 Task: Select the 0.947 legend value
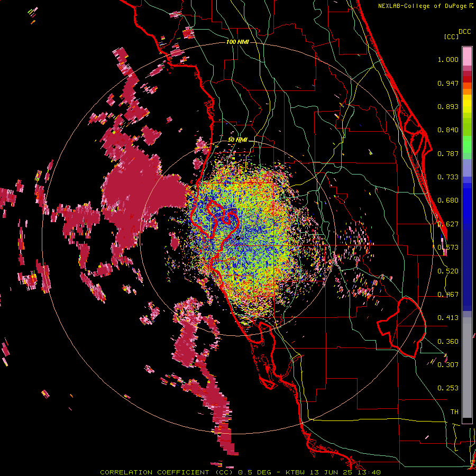point(448,83)
